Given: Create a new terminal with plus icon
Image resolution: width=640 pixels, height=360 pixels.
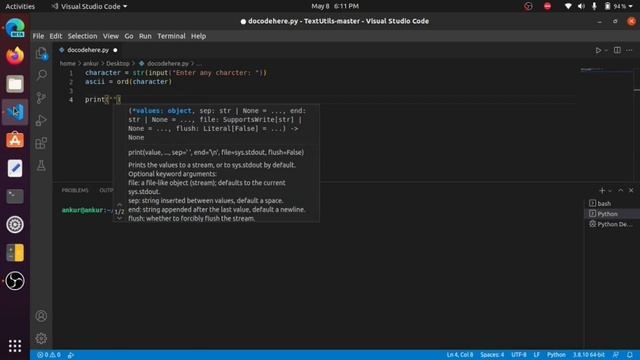Looking at the screenshot, I should pyautogui.click(x=602, y=191).
